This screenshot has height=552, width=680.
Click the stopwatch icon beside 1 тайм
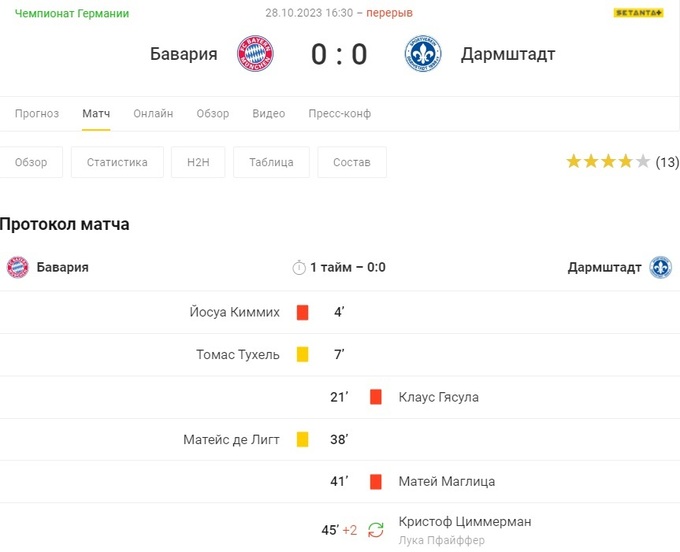(299, 267)
